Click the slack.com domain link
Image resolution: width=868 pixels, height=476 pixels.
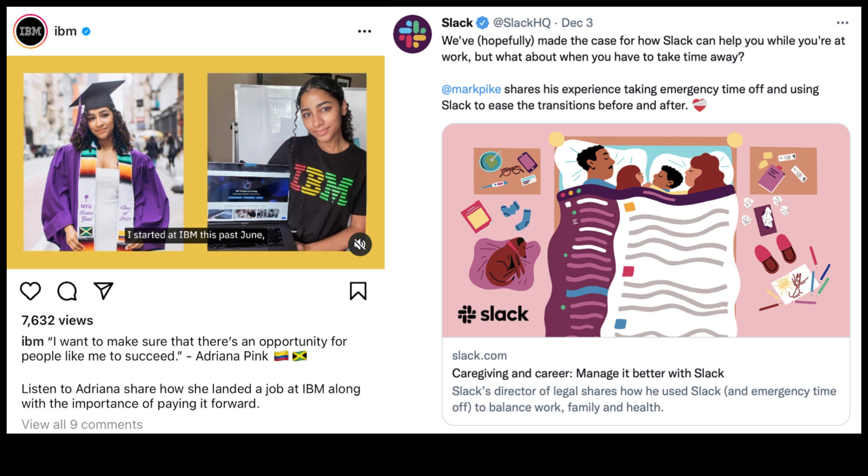(479, 356)
